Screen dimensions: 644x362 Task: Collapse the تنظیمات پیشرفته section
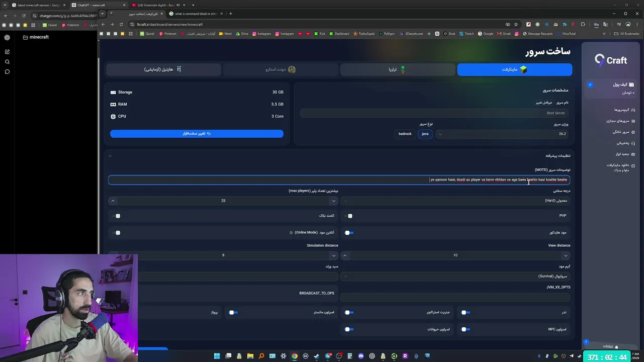tap(110, 156)
